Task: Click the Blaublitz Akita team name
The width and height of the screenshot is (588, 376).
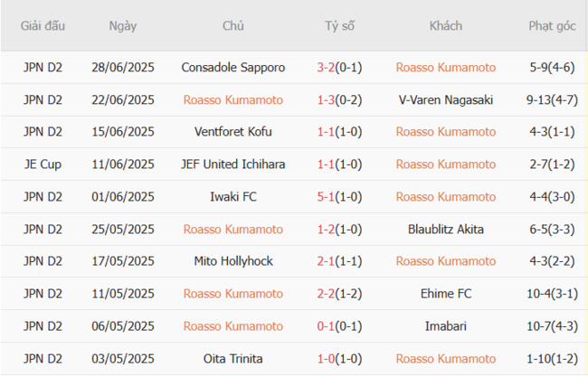Action: (446, 230)
